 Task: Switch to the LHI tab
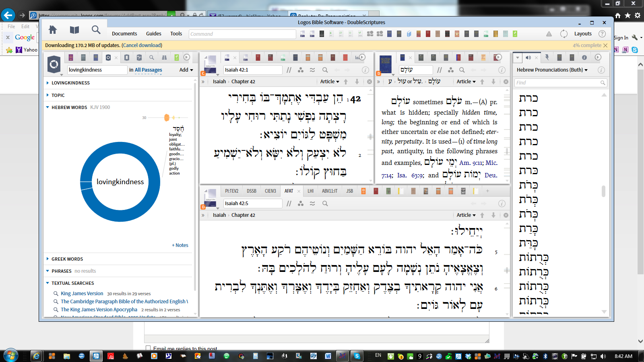[x=311, y=191]
